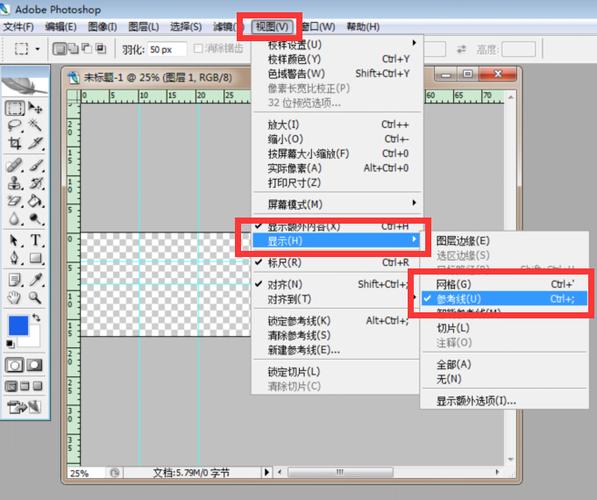Select the Clone Stamp tool
597x500 pixels.
15,183
